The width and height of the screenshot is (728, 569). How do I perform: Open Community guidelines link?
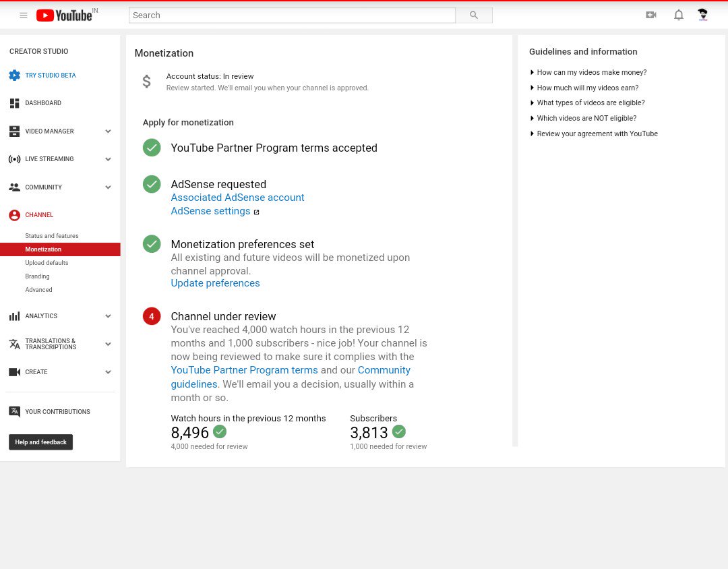(x=384, y=370)
